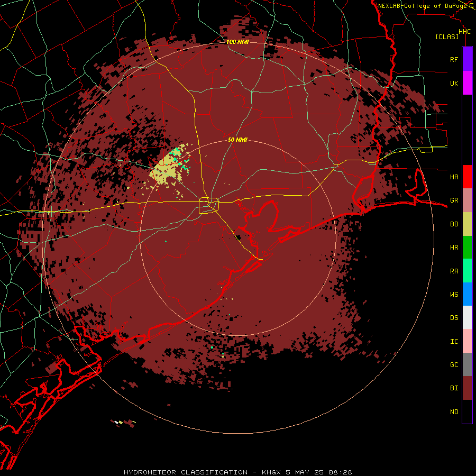Click the RA light green swatch
This screenshot has height=476, width=476.
click(467, 271)
